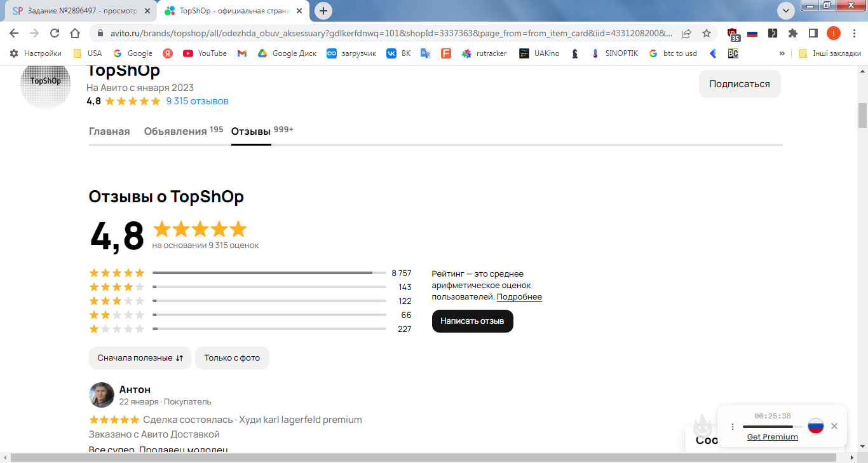
Task: Open the Google bookmark
Action: tap(133, 53)
